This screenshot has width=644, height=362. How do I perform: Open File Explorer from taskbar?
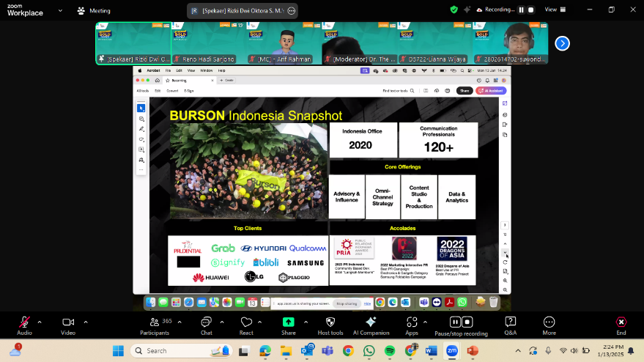pos(286,350)
